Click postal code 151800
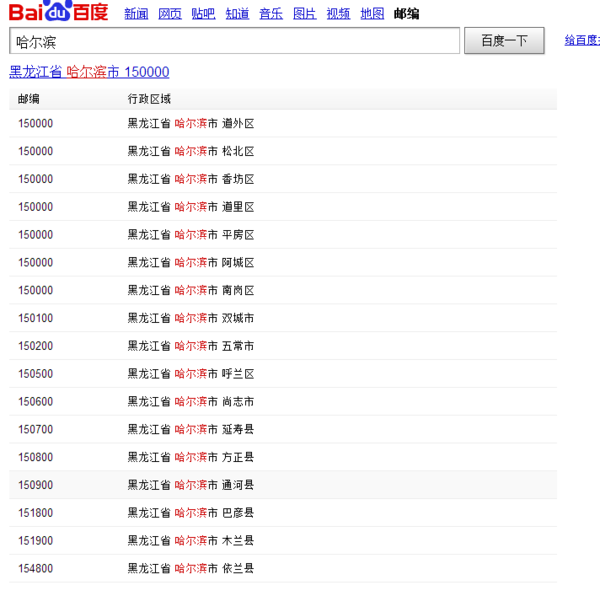The width and height of the screenshot is (600, 596). [36, 513]
